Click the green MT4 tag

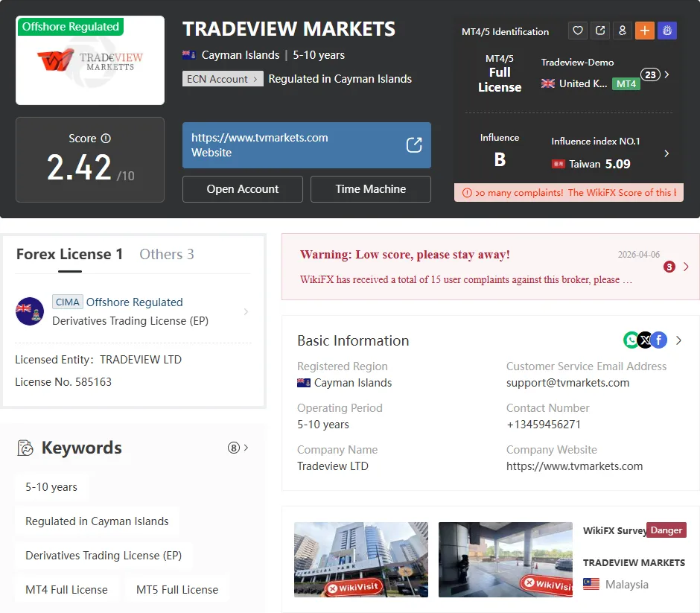tap(626, 84)
